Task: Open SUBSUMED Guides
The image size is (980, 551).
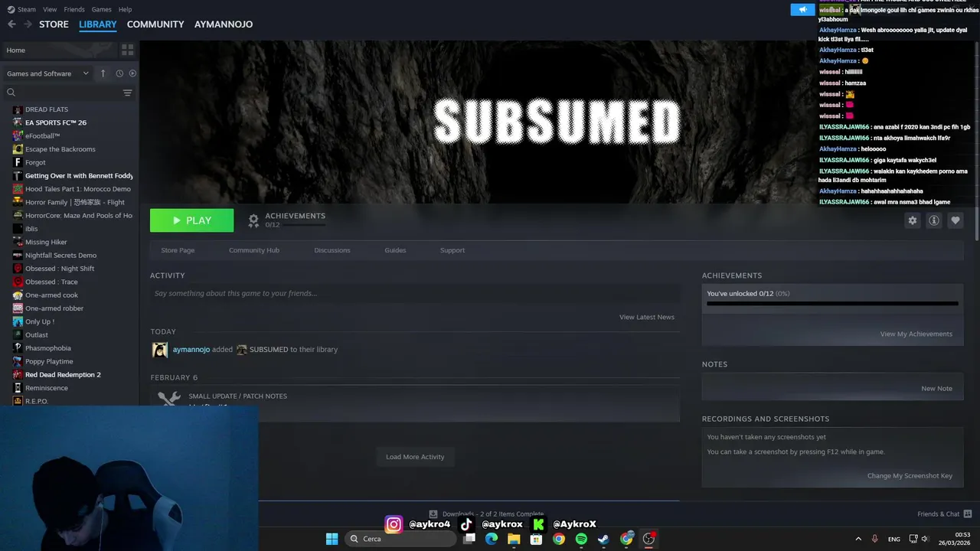Action: 395,250
